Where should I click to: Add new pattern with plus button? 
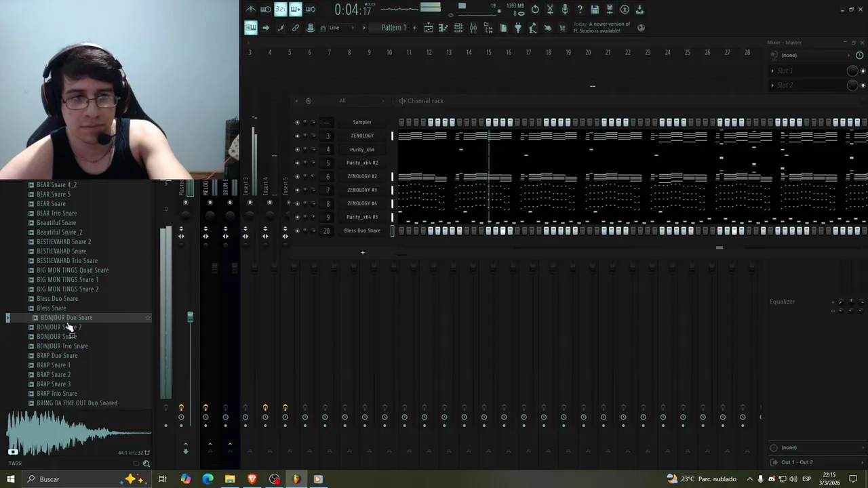[x=414, y=28]
